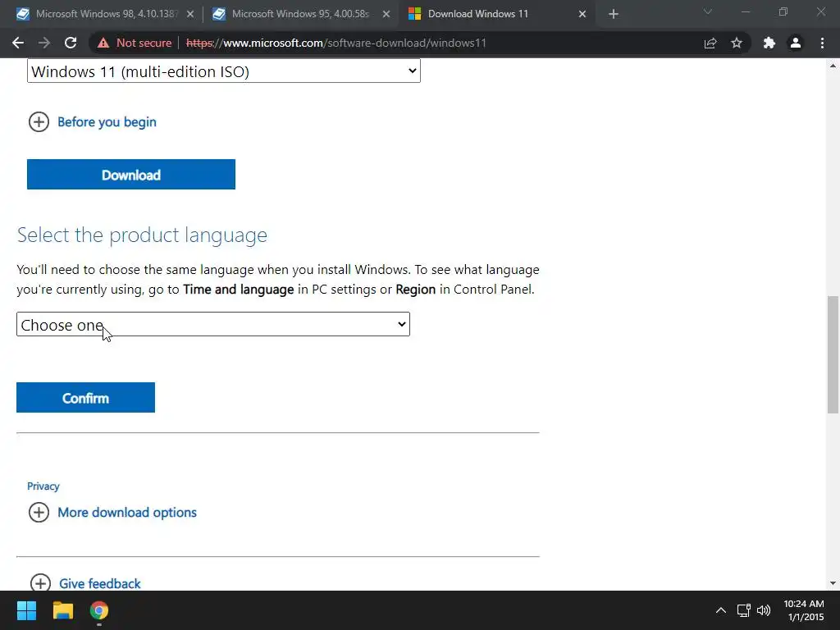This screenshot has width=840, height=630.
Task: Click the Windows 95 tab favicon
Action: point(218,14)
